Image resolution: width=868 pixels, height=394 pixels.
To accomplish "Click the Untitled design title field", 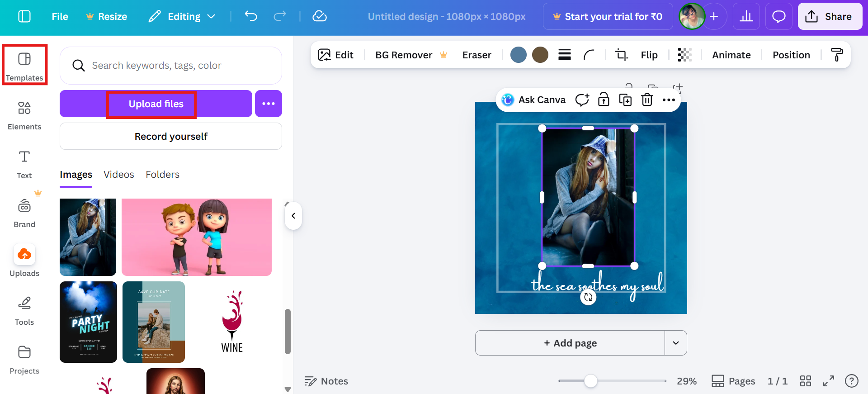I will (446, 17).
